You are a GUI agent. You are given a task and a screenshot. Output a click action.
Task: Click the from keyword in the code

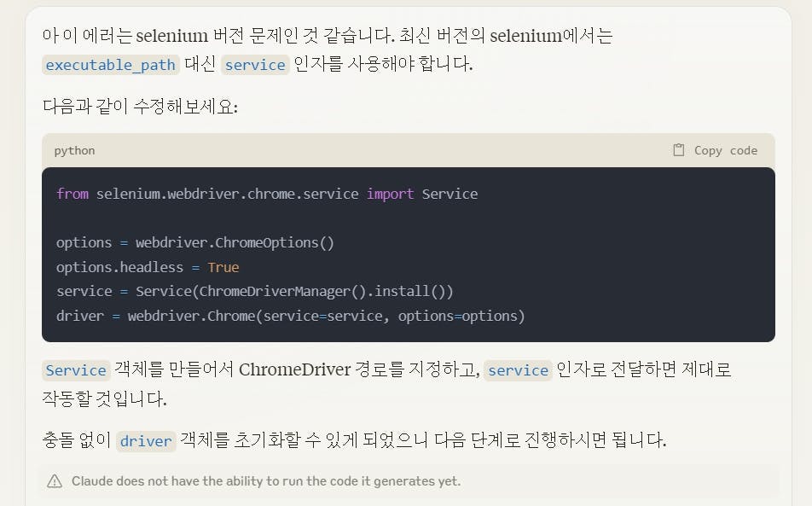point(72,194)
